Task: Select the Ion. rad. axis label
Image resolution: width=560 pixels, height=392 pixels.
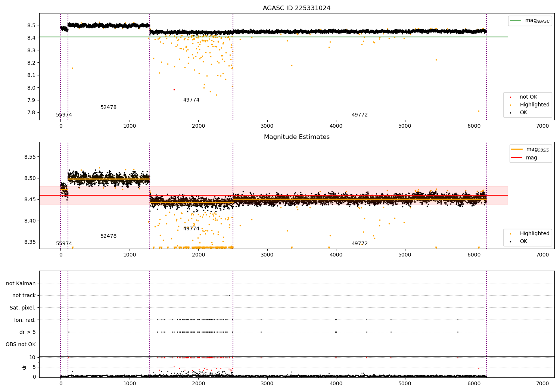Action: coord(25,320)
